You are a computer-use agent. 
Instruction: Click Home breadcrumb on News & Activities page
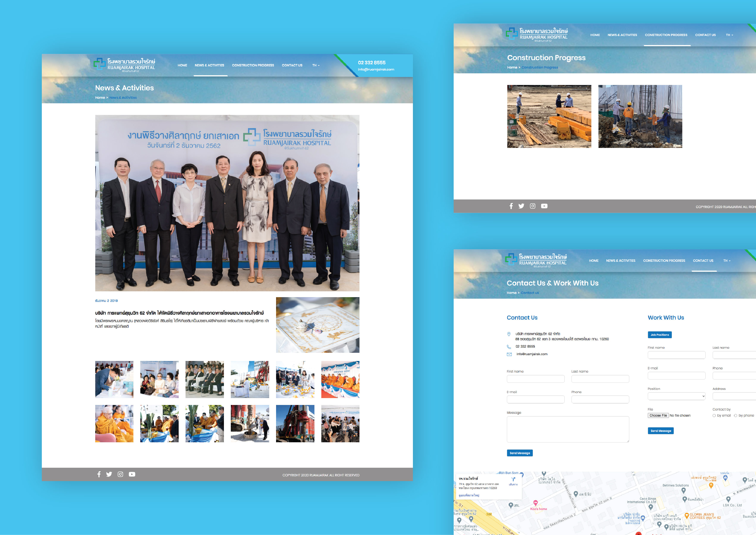100,97
